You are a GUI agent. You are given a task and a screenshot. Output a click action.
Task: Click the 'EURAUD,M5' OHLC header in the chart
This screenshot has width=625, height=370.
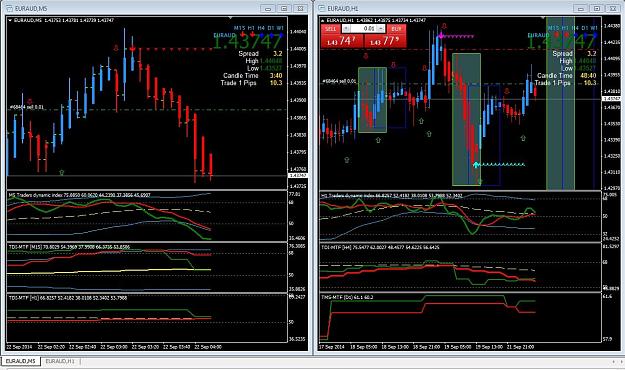(64, 20)
